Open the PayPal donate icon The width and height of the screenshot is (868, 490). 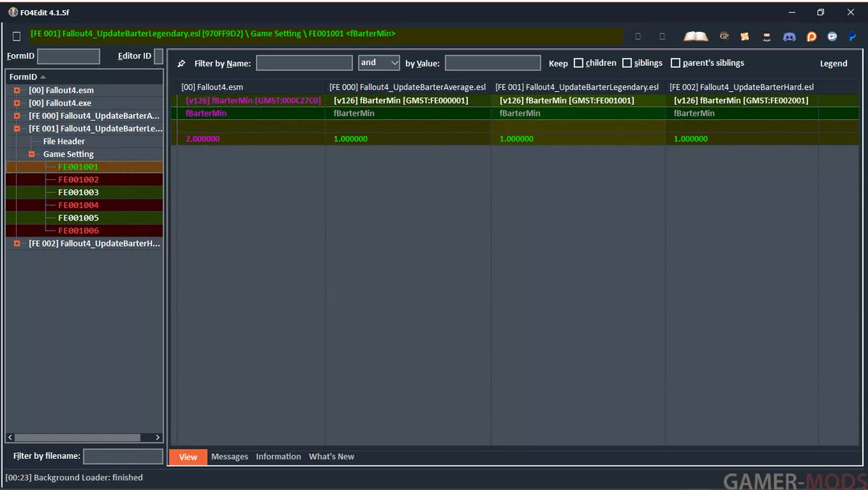pos(853,36)
